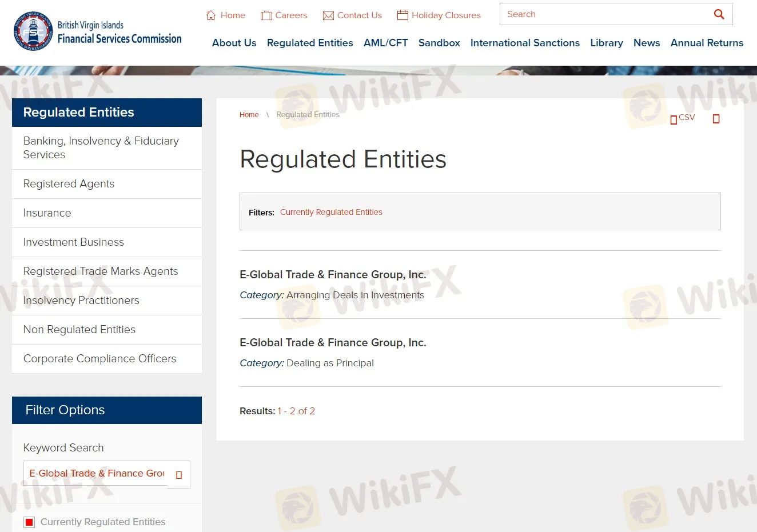This screenshot has height=532, width=757.
Task: Clear the keyword search field icon
Action: tap(179, 475)
